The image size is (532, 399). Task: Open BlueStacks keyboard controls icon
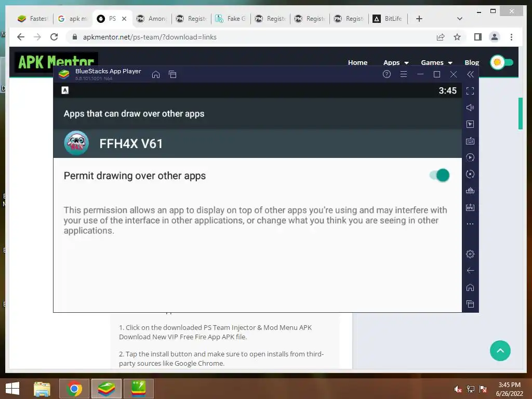click(x=470, y=141)
